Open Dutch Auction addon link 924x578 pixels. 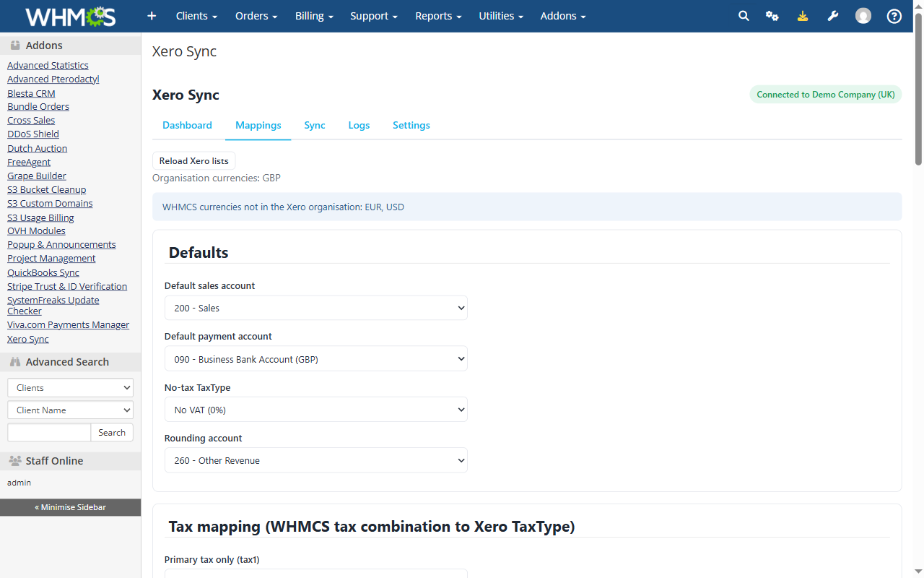tap(38, 148)
